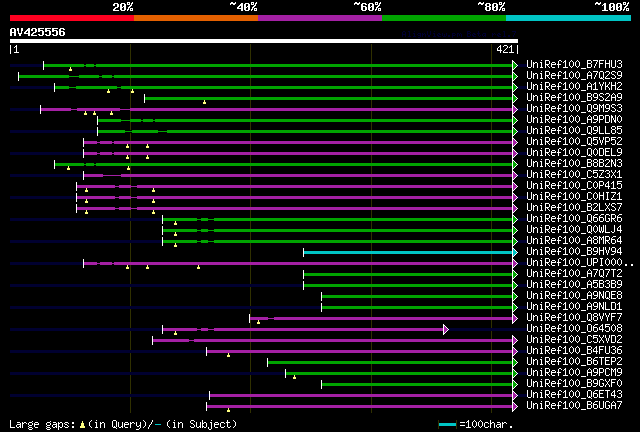Click the yellow gap triangle in the Large gaps legend
Image resolution: width=640 pixels, height=432 pixels.
coord(82,425)
